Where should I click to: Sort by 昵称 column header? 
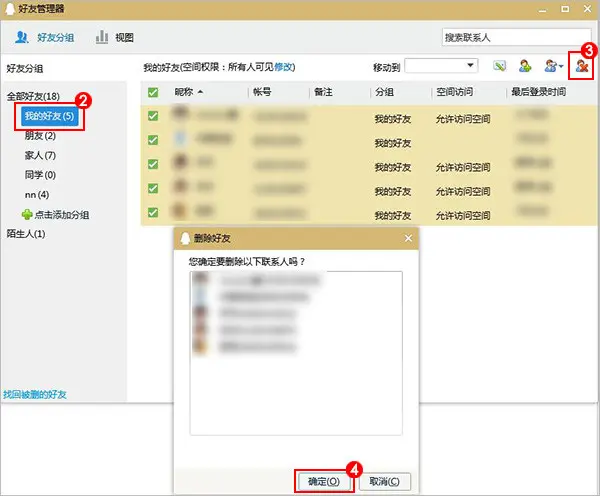pos(188,92)
